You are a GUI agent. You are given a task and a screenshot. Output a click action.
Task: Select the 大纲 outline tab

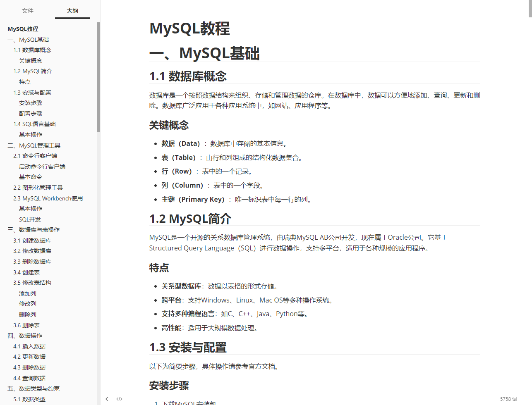click(72, 11)
